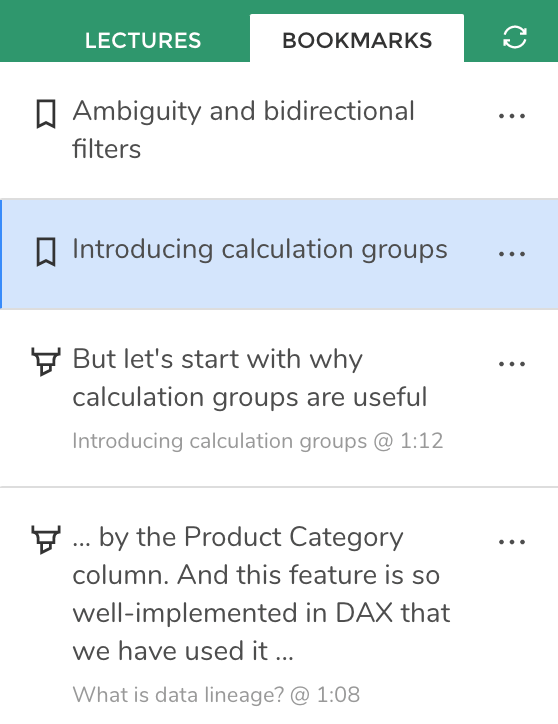The height and width of the screenshot is (724, 558).
Task: Click we have used it text line
Action: (x=183, y=651)
